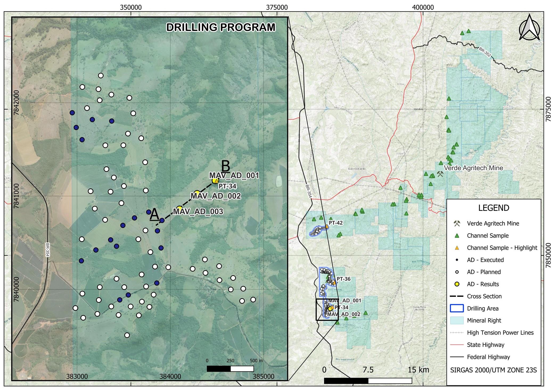Click the PT-42 orange triangle marker

tap(327, 227)
